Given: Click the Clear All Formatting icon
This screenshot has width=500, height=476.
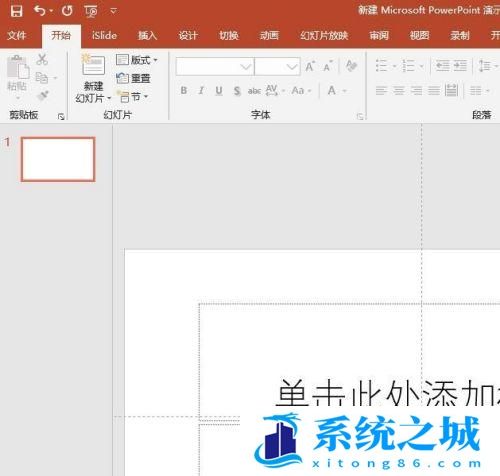Looking at the screenshot, I should [x=351, y=66].
